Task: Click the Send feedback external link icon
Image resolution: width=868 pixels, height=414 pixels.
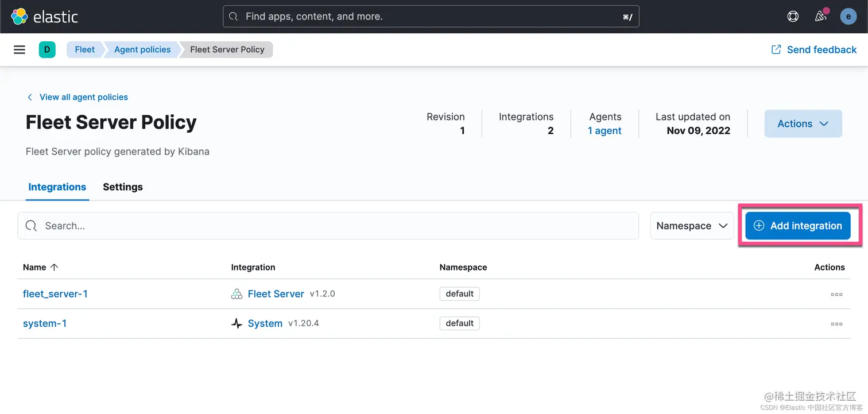Action: [x=776, y=49]
